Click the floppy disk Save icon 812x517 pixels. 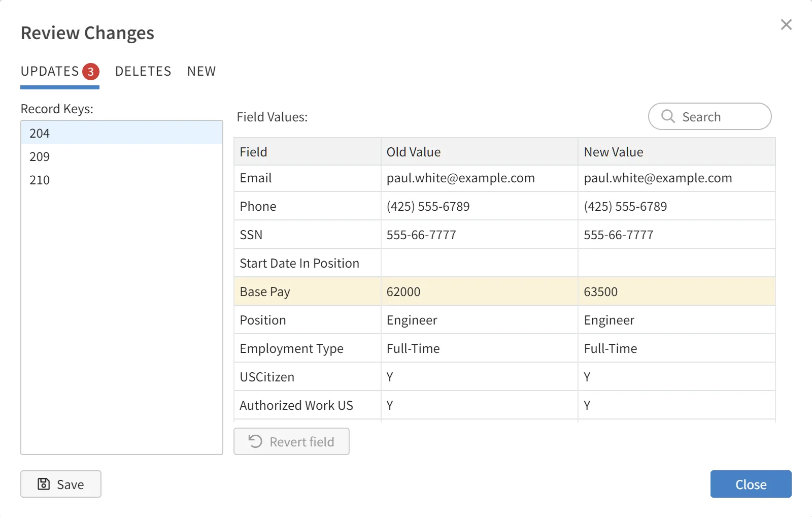(x=44, y=484)
